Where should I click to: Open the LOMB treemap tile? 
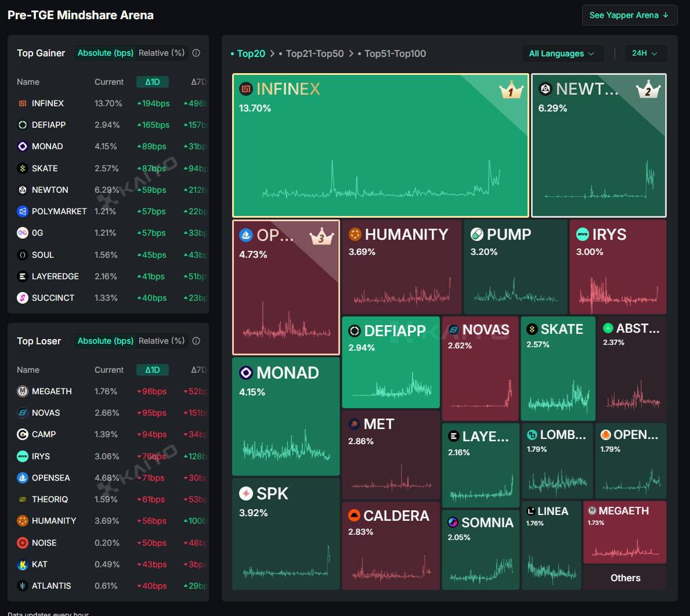pyautogui.click(x=557, y=460)
